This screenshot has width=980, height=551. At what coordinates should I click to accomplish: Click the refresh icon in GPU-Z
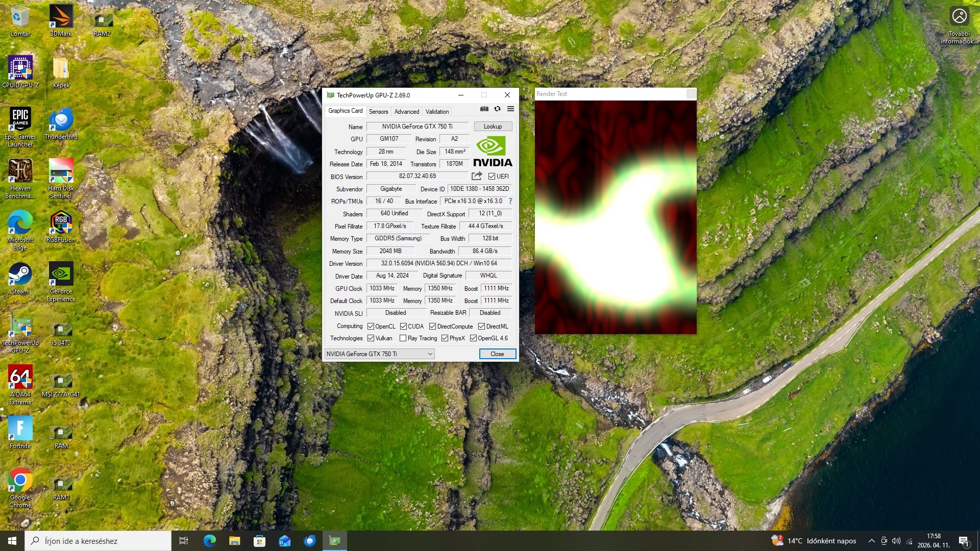(497, 109)
